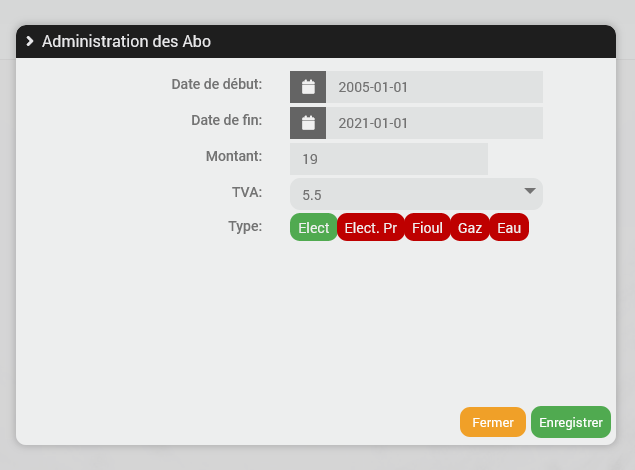Image resolution: width=635 pixels, height=470 pixels.
Task: Save with the Enregistrer button
Action: coord(570,422)
